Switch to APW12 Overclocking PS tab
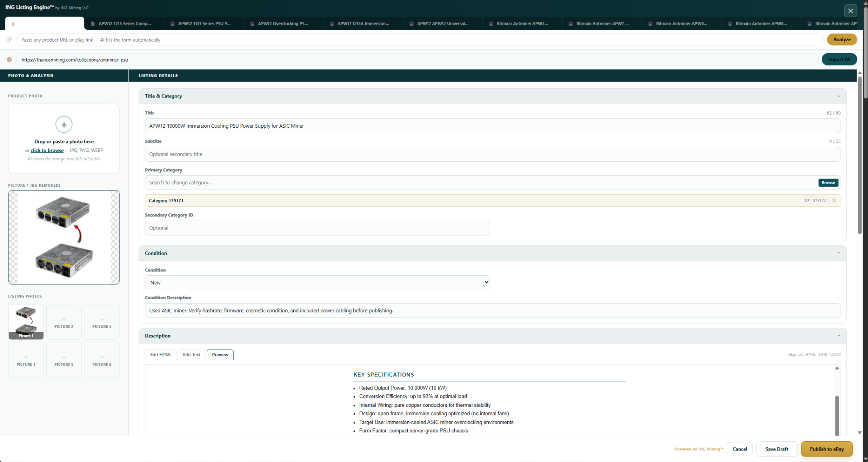Image resolution: width=868 pixels, height=462 pixels. click(x=284, y=24)
